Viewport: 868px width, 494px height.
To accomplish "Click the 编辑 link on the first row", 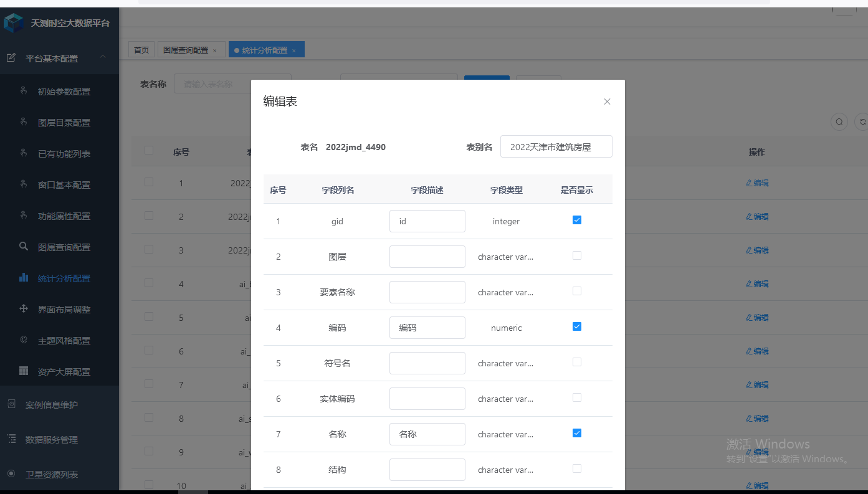I will click(757, 183).
